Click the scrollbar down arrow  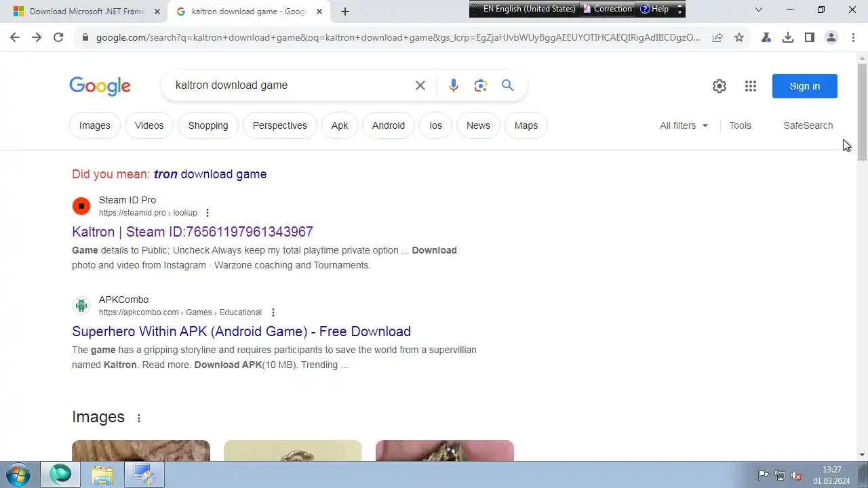(x=862, y=455)
